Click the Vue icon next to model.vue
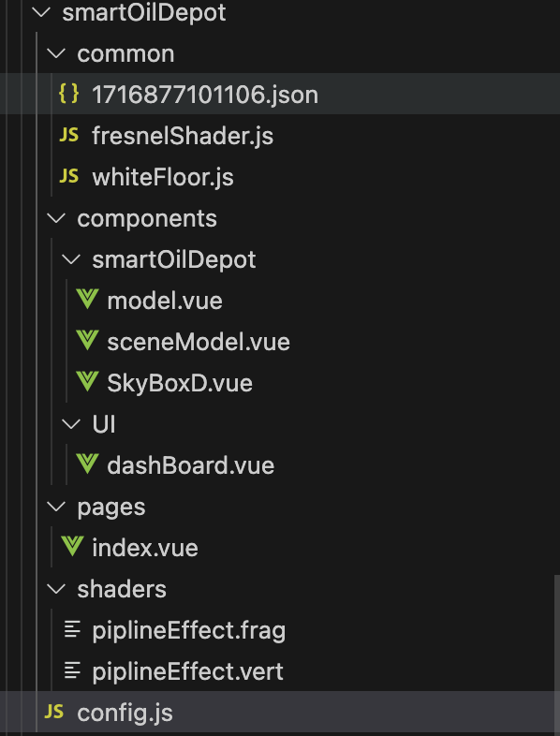Image resolution: width=560 pixels, height=736 pixels. click(87, 300)
